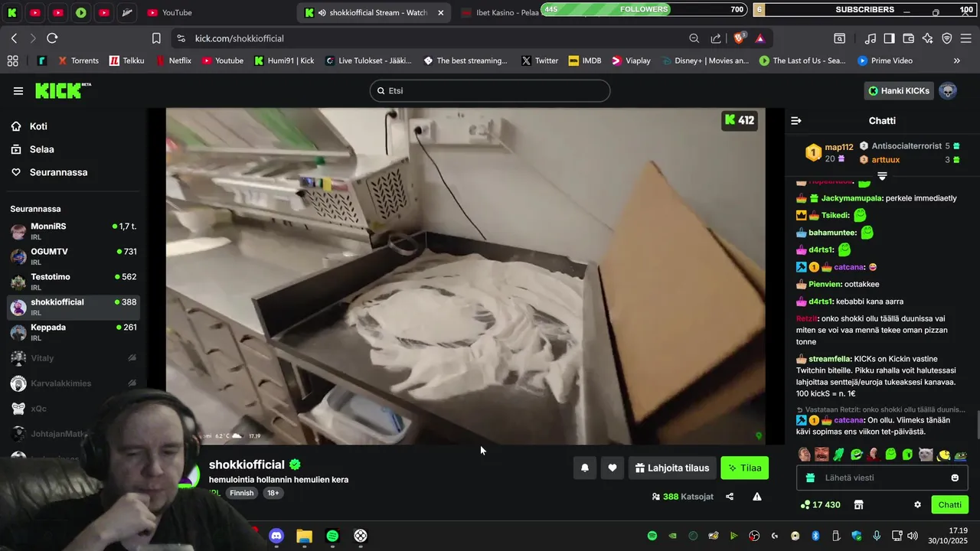Expand more bookmarks chevron

[x=956, y=60]
